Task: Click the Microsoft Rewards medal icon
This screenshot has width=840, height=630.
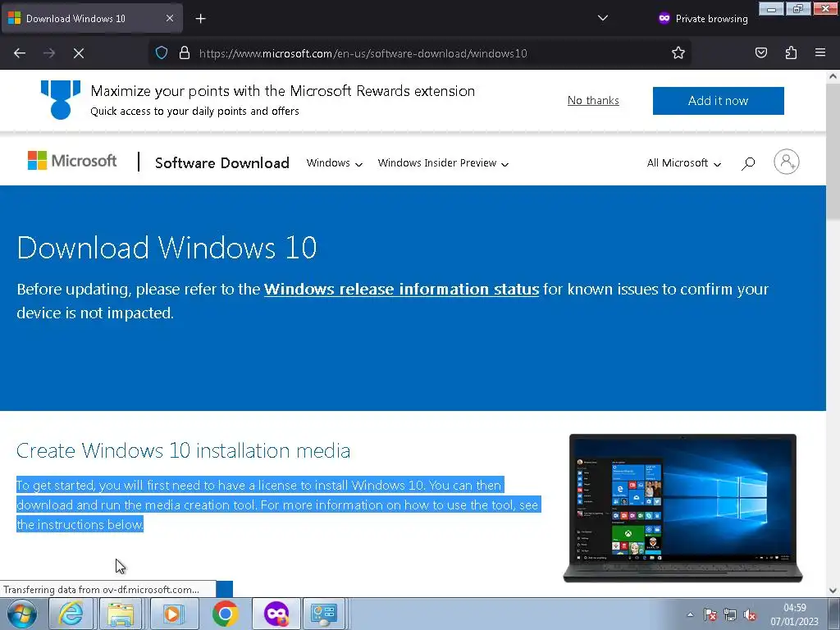Action: pyautogui.click(x=61, y=99)
